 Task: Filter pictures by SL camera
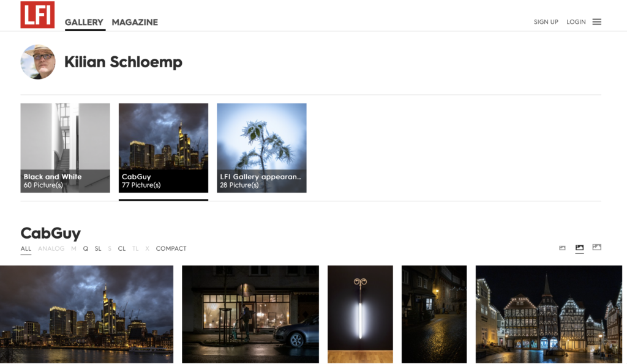tap(98, 248)
